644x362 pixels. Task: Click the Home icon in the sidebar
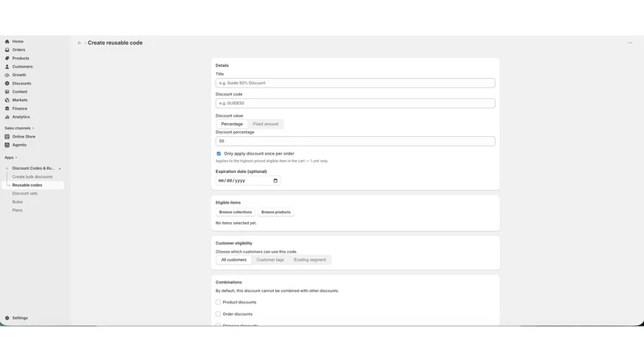(x=7, y=42)
